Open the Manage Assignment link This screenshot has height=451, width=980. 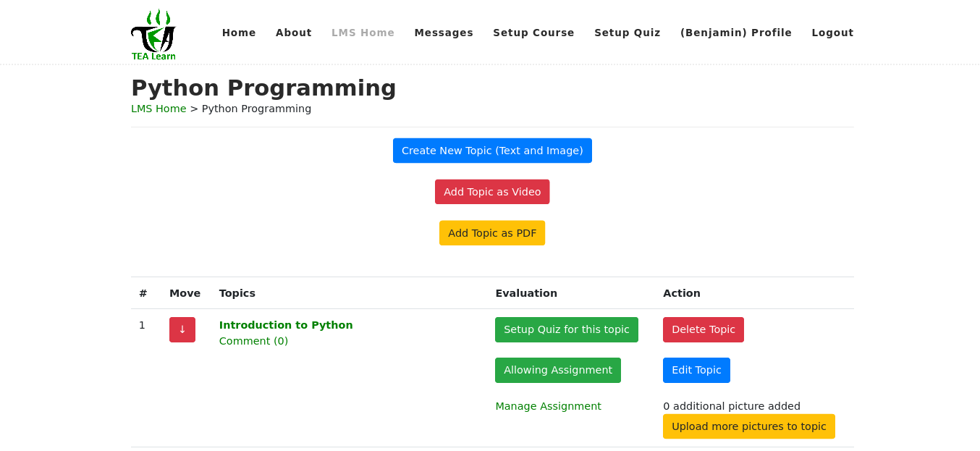[x=548, y=406]
